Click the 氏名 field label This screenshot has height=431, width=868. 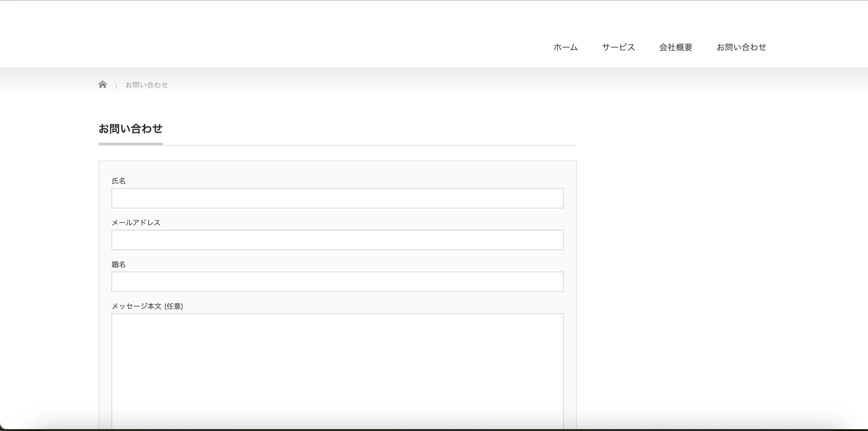click(x=119, y=181)
